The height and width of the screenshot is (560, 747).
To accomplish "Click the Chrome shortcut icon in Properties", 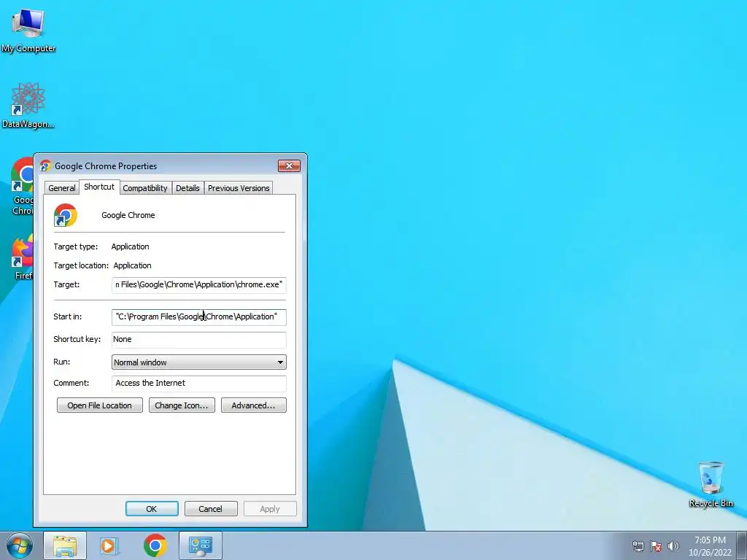I will [x=65, y=215].
